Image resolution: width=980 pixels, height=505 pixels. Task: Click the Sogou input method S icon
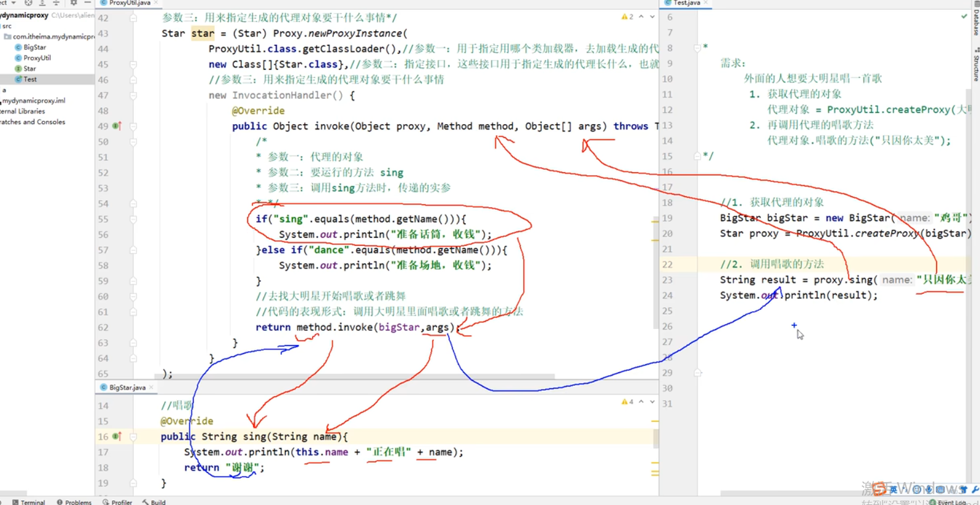(x=878, y=489)
